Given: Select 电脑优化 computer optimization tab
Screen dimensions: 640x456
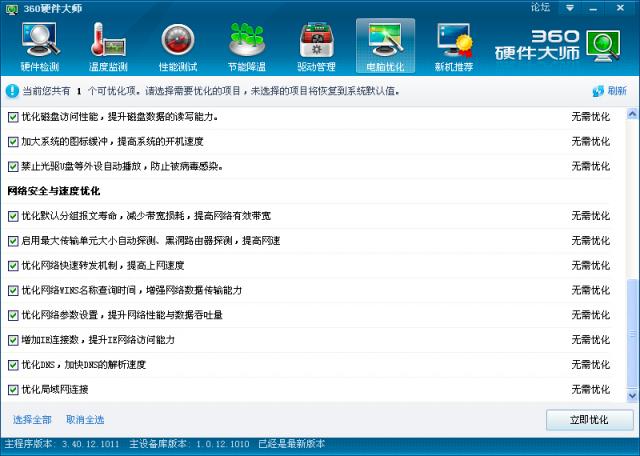Looking at the screenshot, I should pos(385,46).
